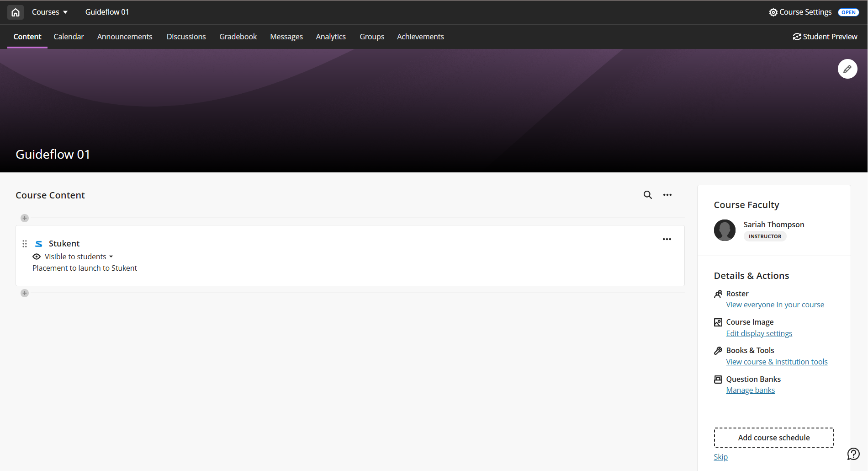Add content with plus above Stukent

25,218
